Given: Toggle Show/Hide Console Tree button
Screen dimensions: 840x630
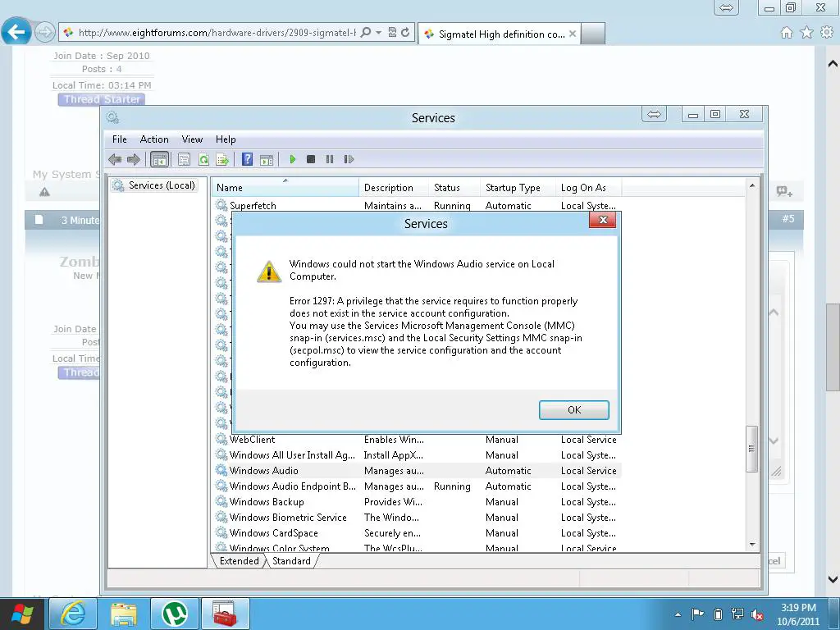Looking at the screenshot, I should (160, 160).
